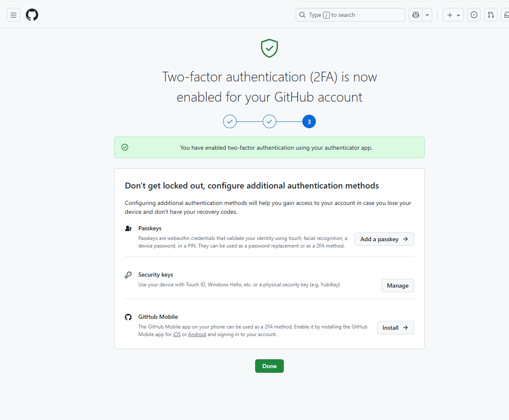
Task: Open the Copilot chat icon
Action: [x=416, y=15]
